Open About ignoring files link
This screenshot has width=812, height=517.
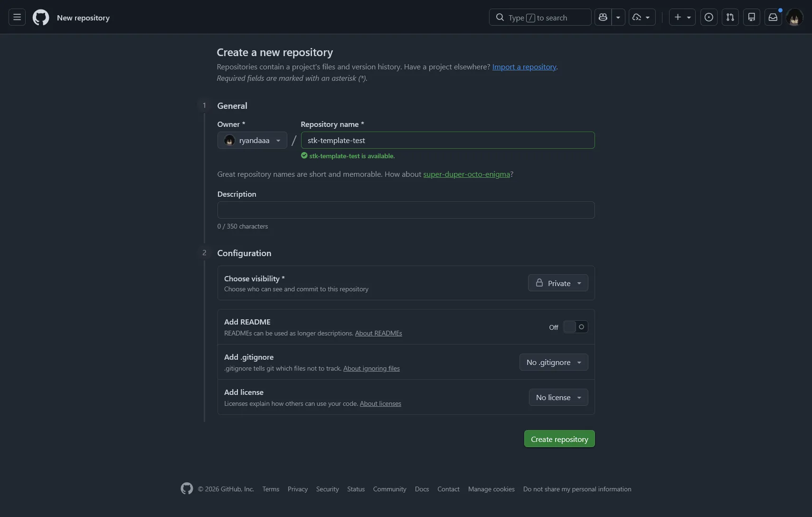pyautogui.click(x=371, y=369)
